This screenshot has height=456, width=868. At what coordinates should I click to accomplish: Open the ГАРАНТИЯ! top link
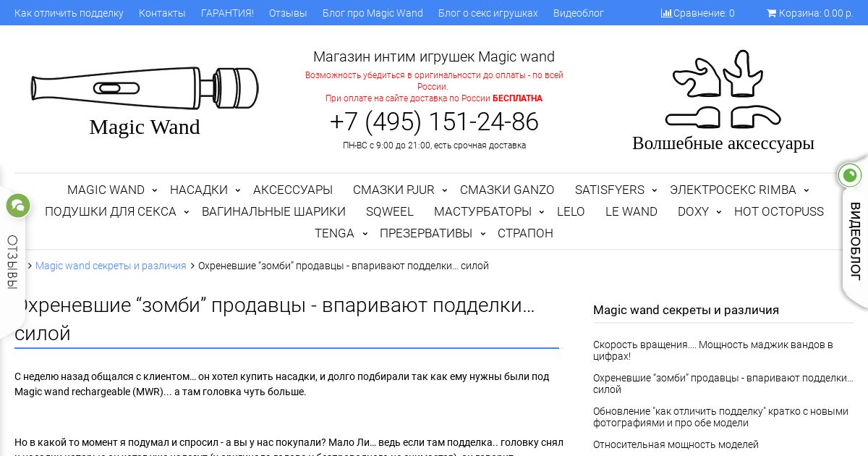(x=227, y=13)
